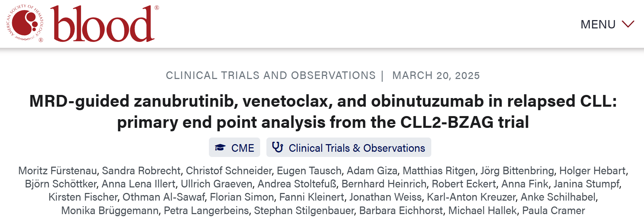Click the graduation cap CME icon
644x220 pixels.
pyautogui.click(x=220, y=148)
